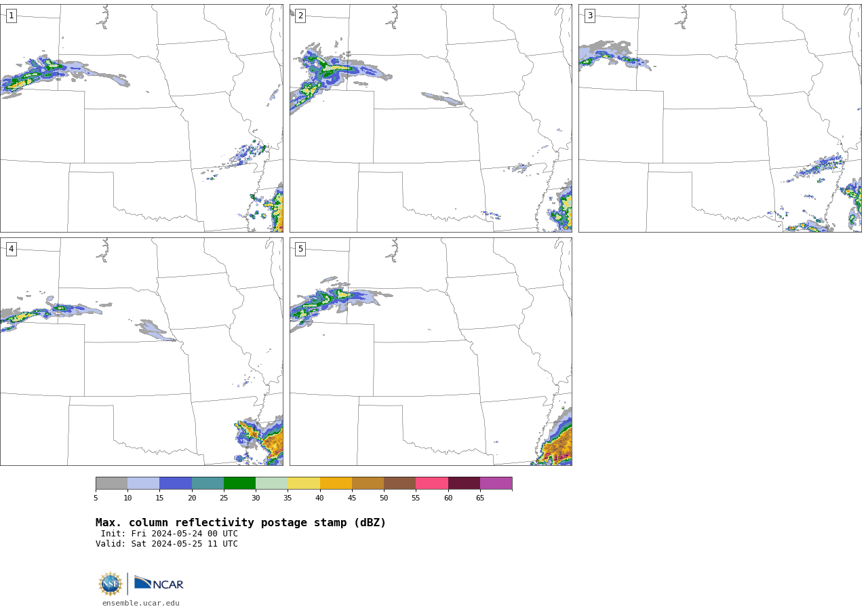This screenshot has width=868, height=611.
Task: Click the panel number 2 label
Action: (300, 16)
